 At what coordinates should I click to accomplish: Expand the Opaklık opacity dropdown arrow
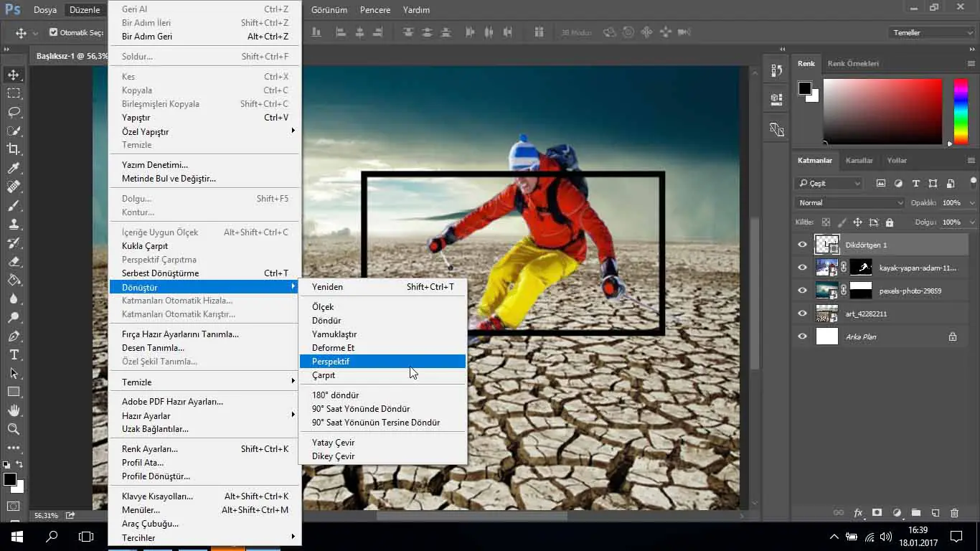point(971,203)
